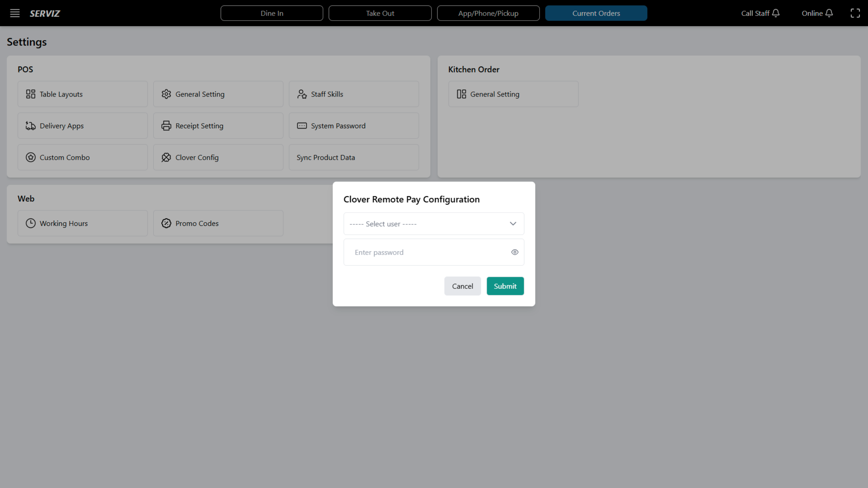Switch to the Dine In tab
Viewport: 868px width, 488px height.
click(272, 13)
